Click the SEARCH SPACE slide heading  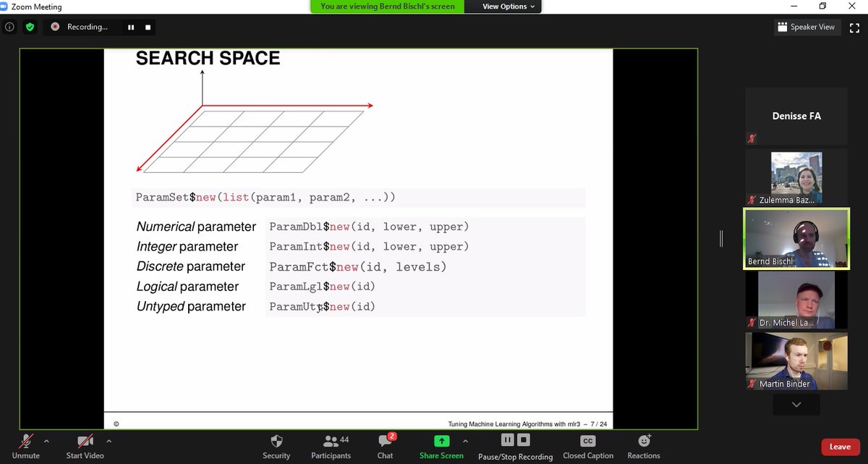208,59
